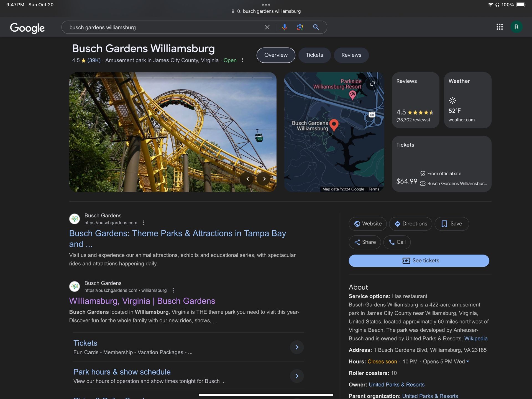Open more options next to Open status

point(243,60)
